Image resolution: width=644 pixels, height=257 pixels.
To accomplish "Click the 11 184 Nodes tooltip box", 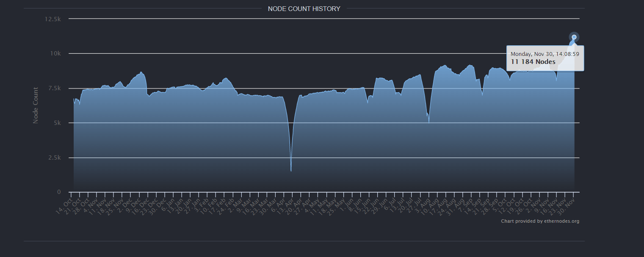I will pyautogui.click(x=545, y=58).
